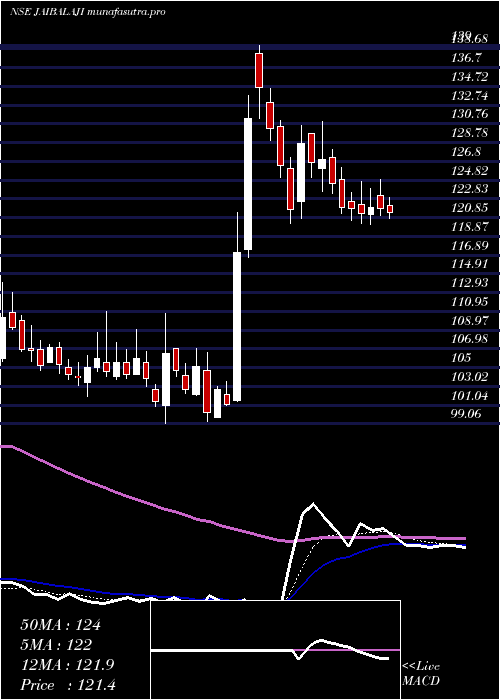Click the 136.7 price axis label
The height and width of the screenshot is (700, 500).
(466, 58)
